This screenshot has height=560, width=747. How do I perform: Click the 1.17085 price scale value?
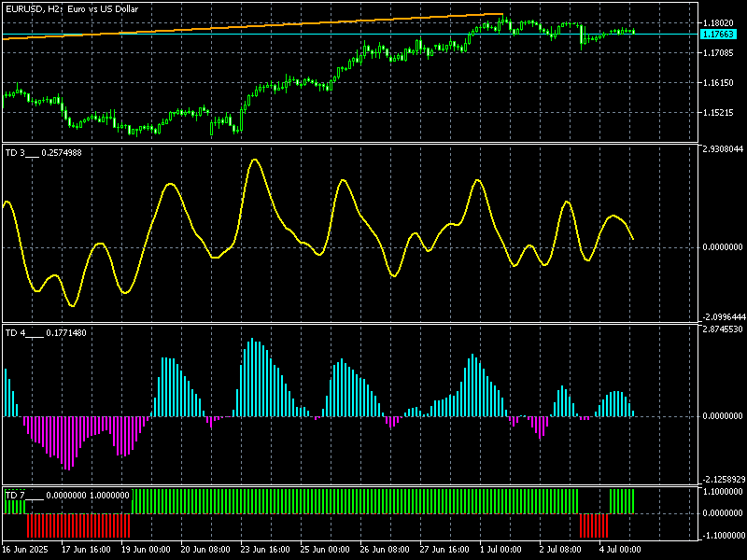[718, 53]
